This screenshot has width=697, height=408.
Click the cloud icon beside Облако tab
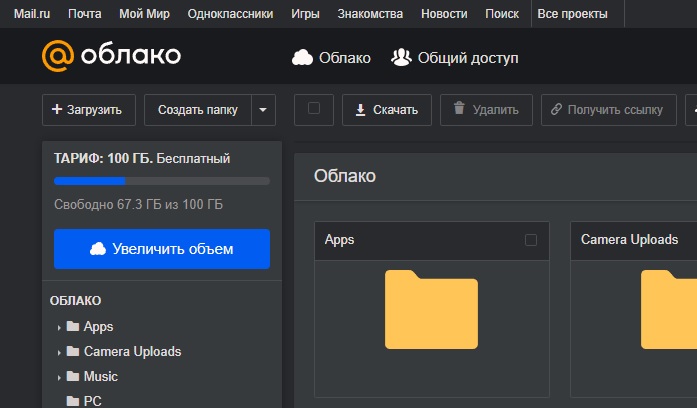[302, 58]
